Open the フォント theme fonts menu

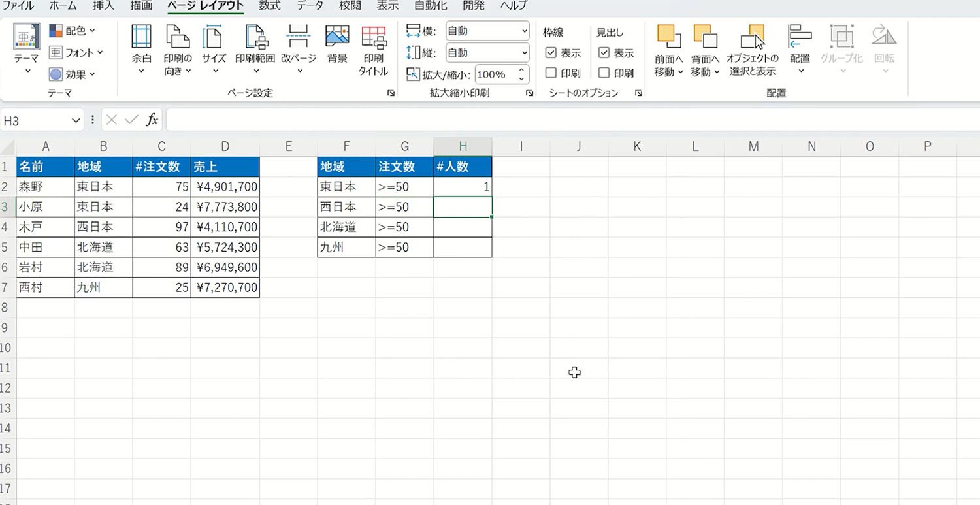point(76,52)
